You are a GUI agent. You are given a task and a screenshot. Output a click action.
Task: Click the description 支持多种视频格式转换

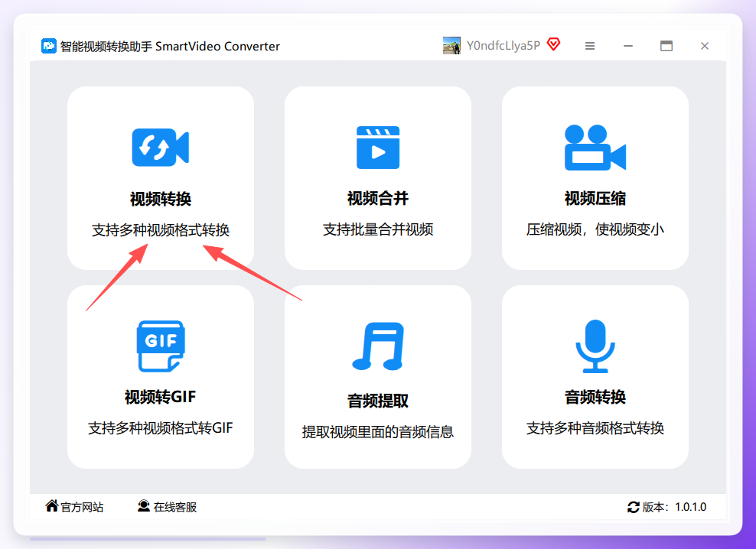pyautogui.click(x=161, y=230)
